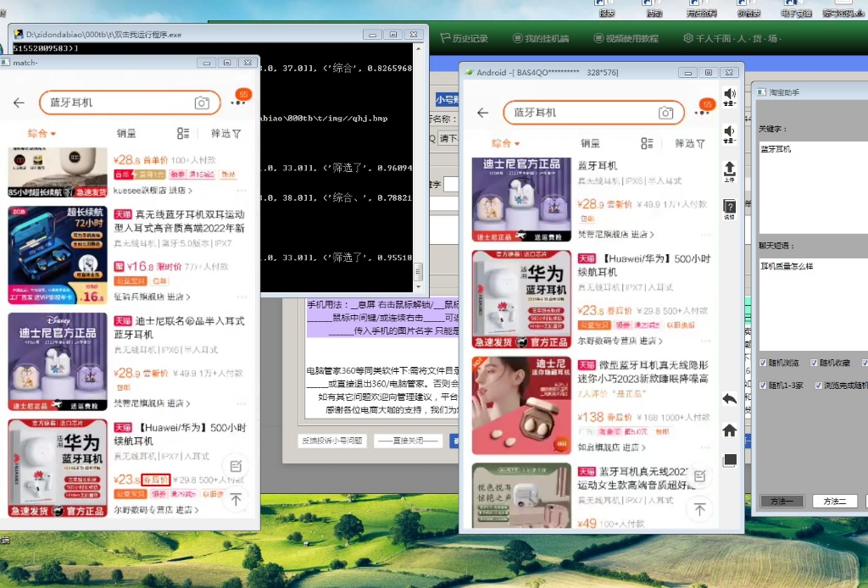Open the '...' more options icon next to search

coord(703,112)
